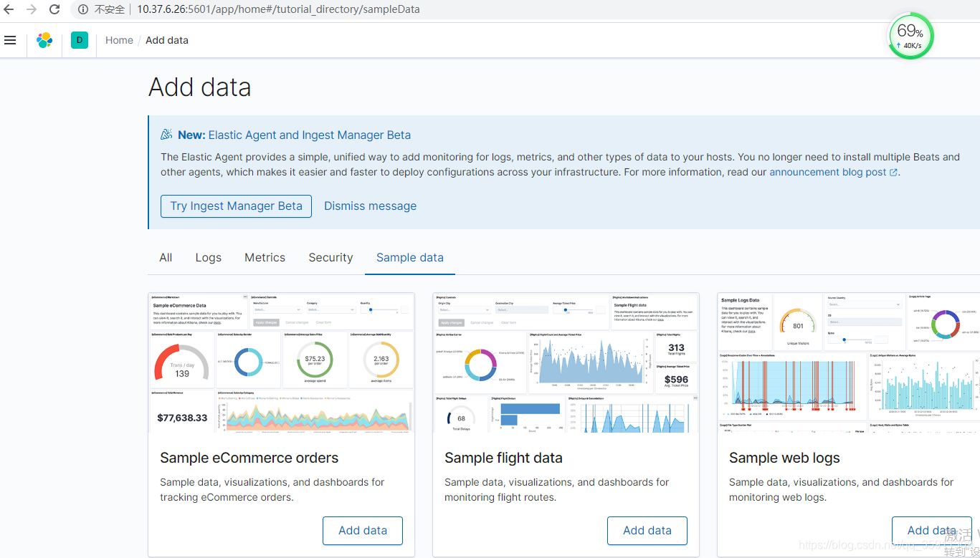Click the external link icon after blog post
The height and width of the screenshot is (558, 980).
(893, 173)
